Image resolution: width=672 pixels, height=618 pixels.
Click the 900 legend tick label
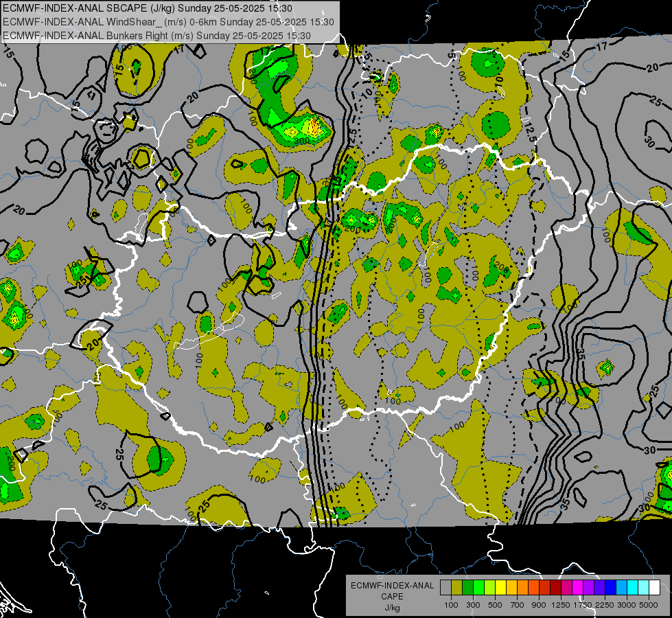(x=539, y=605)
